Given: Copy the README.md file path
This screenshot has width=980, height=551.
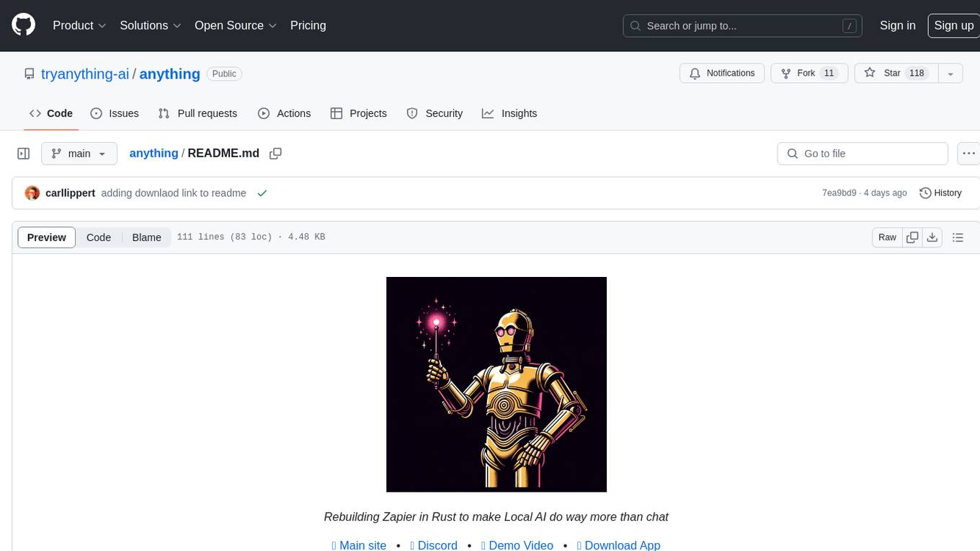Looking at the screenshot, I should pyautogui.click(x=275, y=154).
